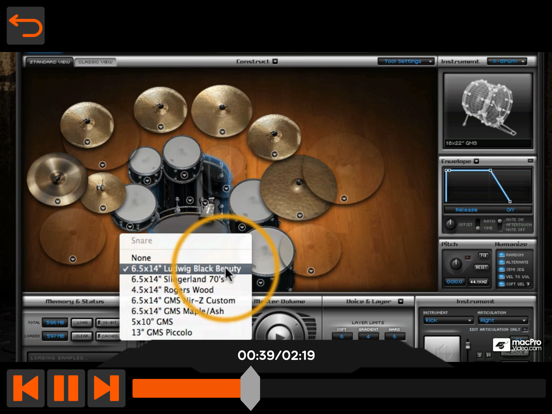Toggle Humanize Semi Seq option
This screenshot has height=414, width=552.
(501, 269)
